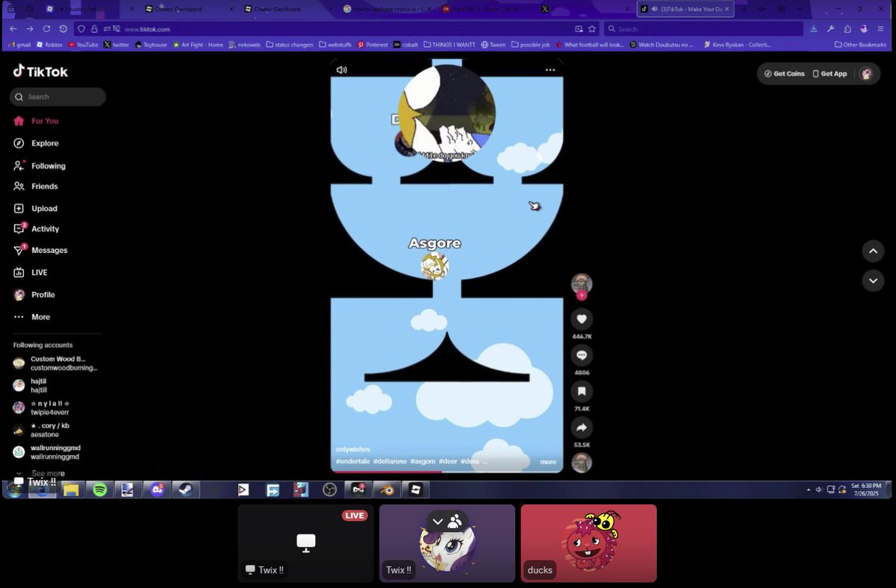Open the onlywishes username on the video

353,450
